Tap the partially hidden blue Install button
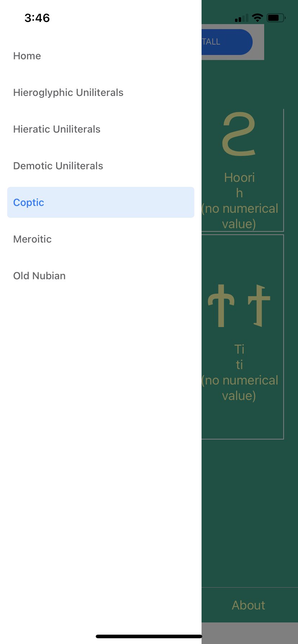This screenshot has width=298, height=644. [x=227, y=42]
